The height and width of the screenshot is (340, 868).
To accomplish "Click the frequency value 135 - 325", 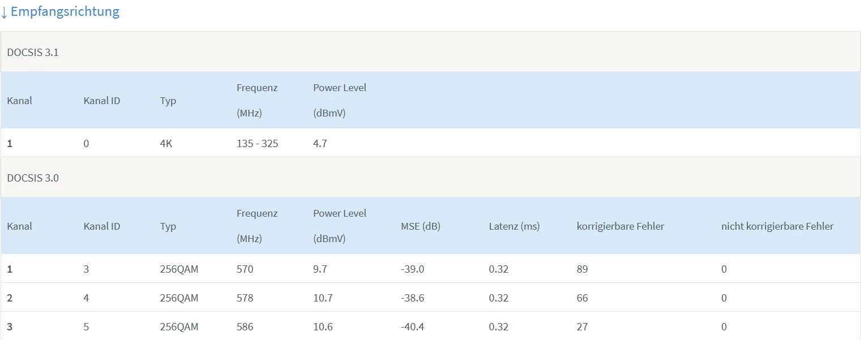I will click(257, 144).
